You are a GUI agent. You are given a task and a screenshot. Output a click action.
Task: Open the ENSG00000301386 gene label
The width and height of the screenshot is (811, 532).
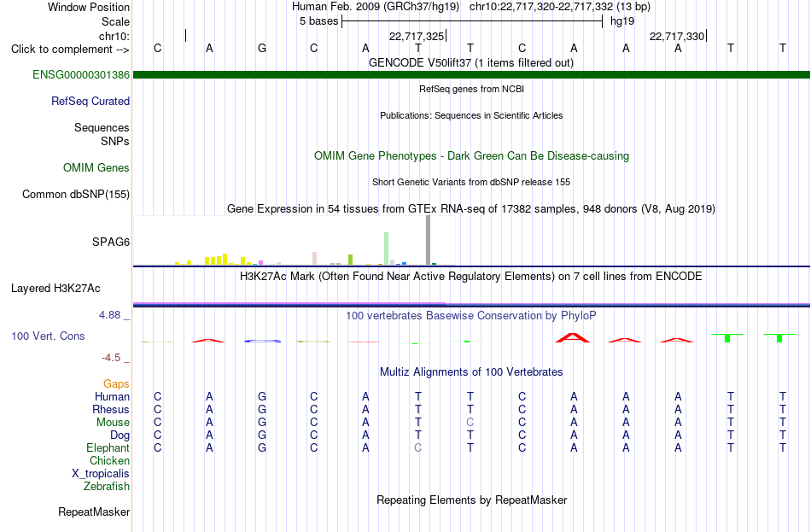coord(81,74)
